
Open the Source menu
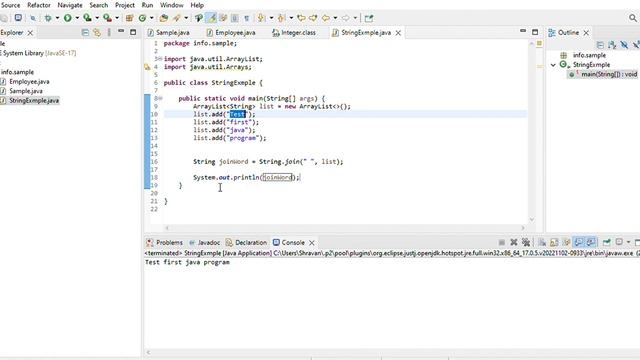(x=11, y=5)
